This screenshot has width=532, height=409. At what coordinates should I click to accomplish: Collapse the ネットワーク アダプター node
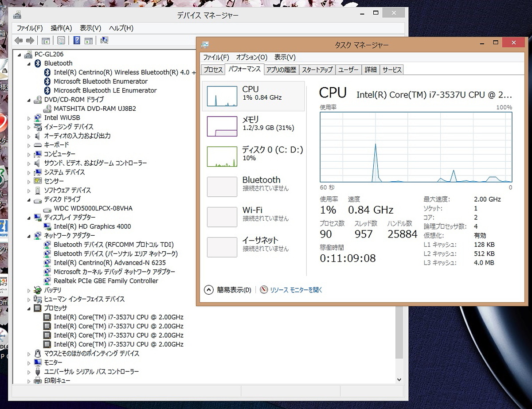click(x=29, y=236)
